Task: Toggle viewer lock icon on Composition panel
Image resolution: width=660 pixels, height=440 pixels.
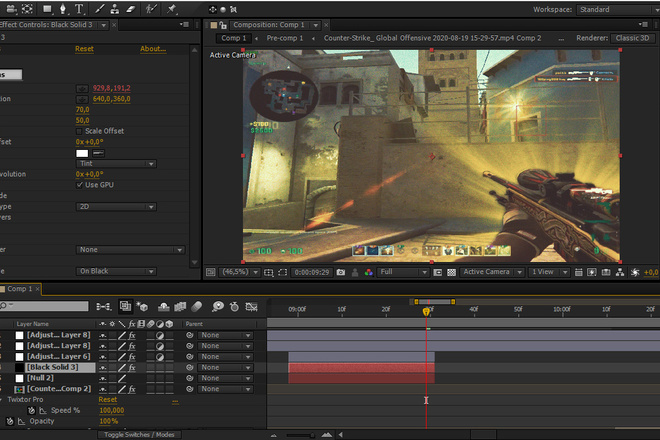Action: point(223,25)
